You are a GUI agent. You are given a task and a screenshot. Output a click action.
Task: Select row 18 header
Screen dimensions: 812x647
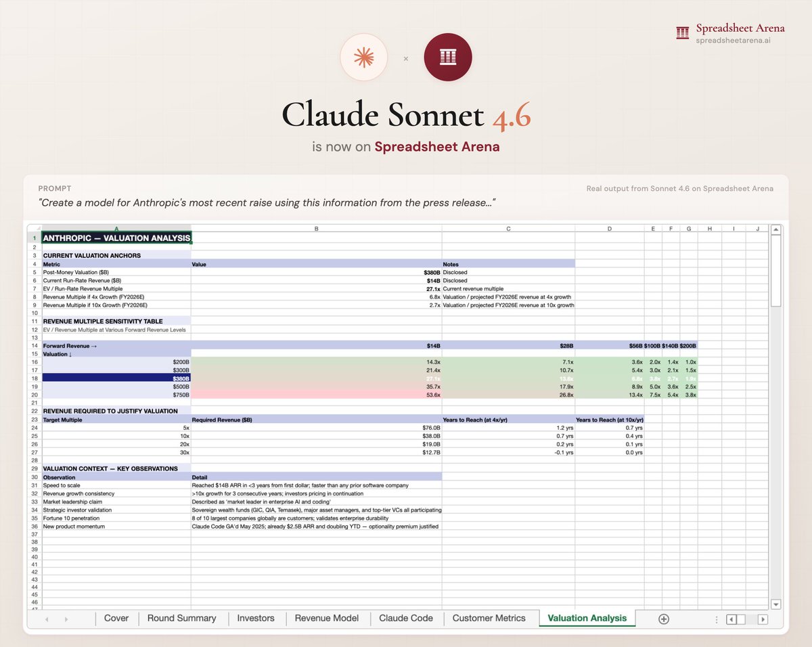click(34, 378)
